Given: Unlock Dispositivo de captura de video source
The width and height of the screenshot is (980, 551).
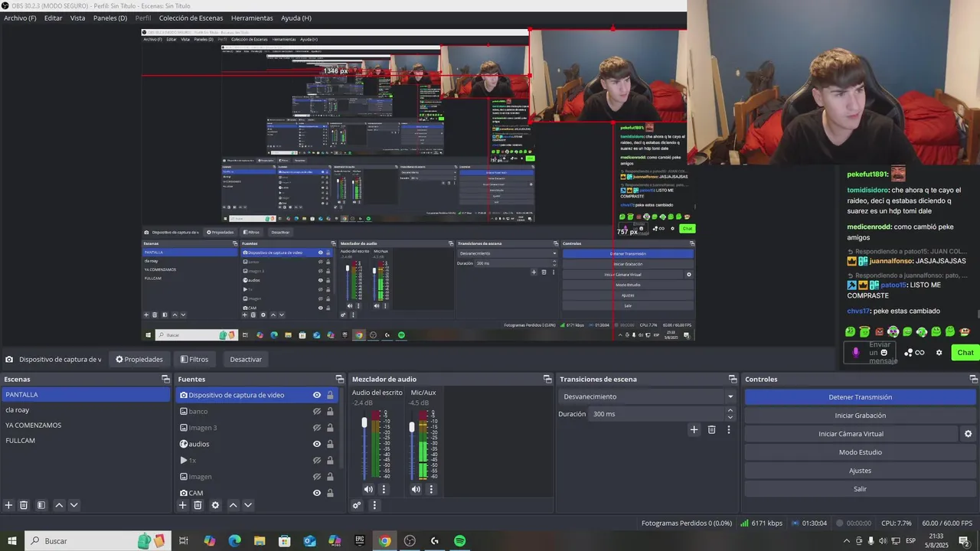Looking at the screenshot, I should 330,395.
